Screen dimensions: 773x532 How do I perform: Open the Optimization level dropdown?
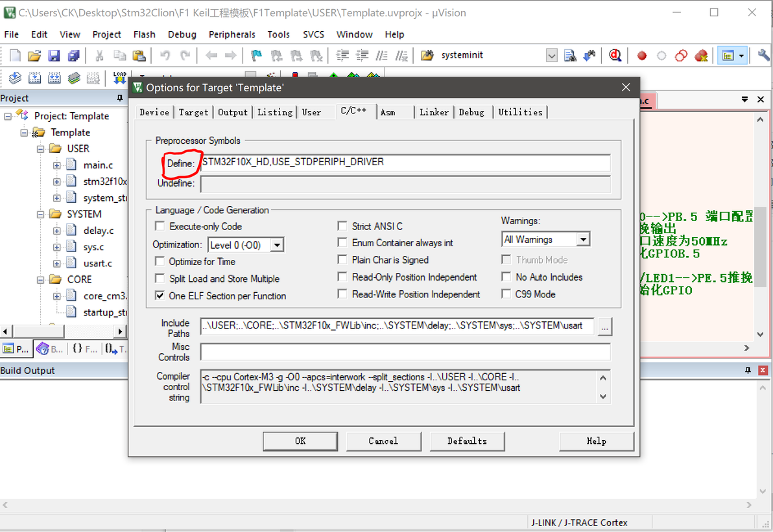click(278, 245)
